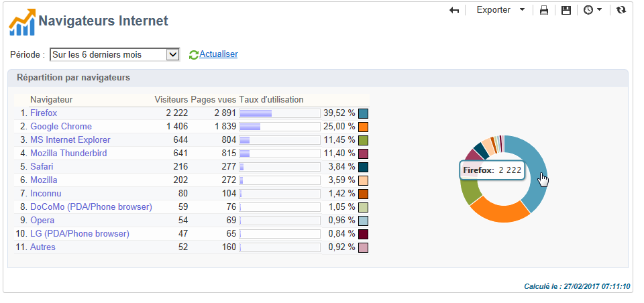Click the Inconnu brown-orange swatch
Screen dimensions: 644x303
[x=363, y=194]
